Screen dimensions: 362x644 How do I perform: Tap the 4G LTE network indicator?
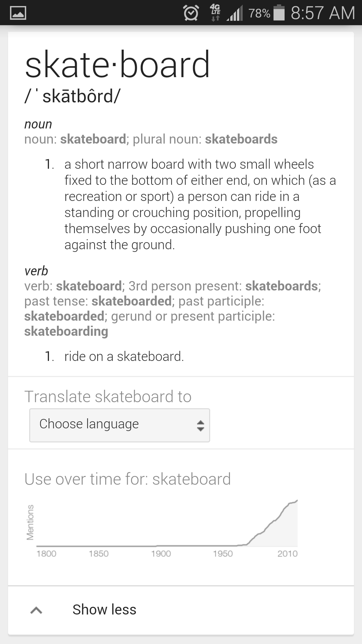(x=215, y=13)
